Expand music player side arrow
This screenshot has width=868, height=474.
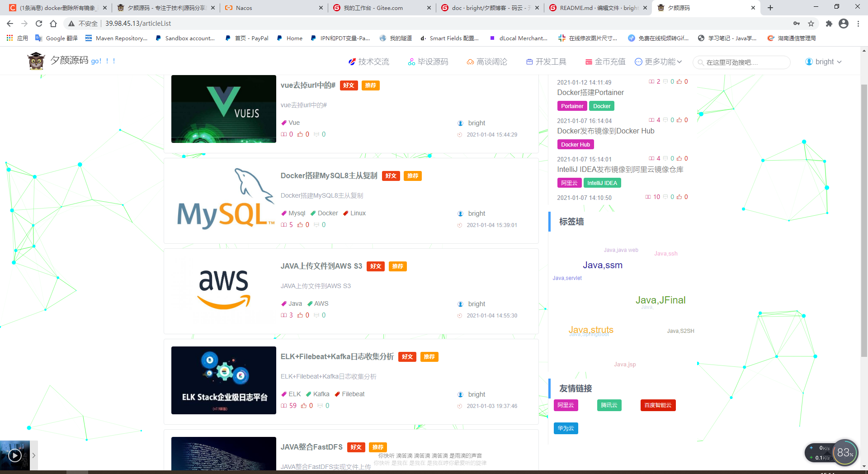point(34,455)
